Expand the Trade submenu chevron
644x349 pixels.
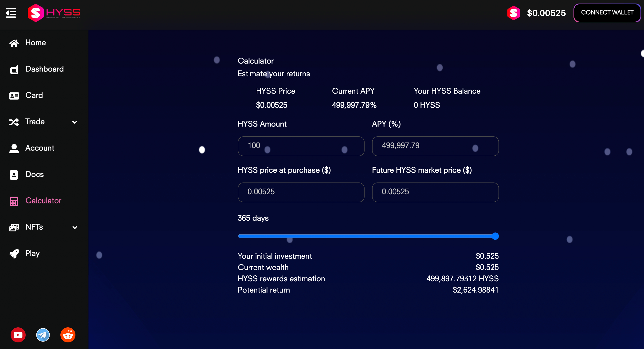[x=75, y=122]
